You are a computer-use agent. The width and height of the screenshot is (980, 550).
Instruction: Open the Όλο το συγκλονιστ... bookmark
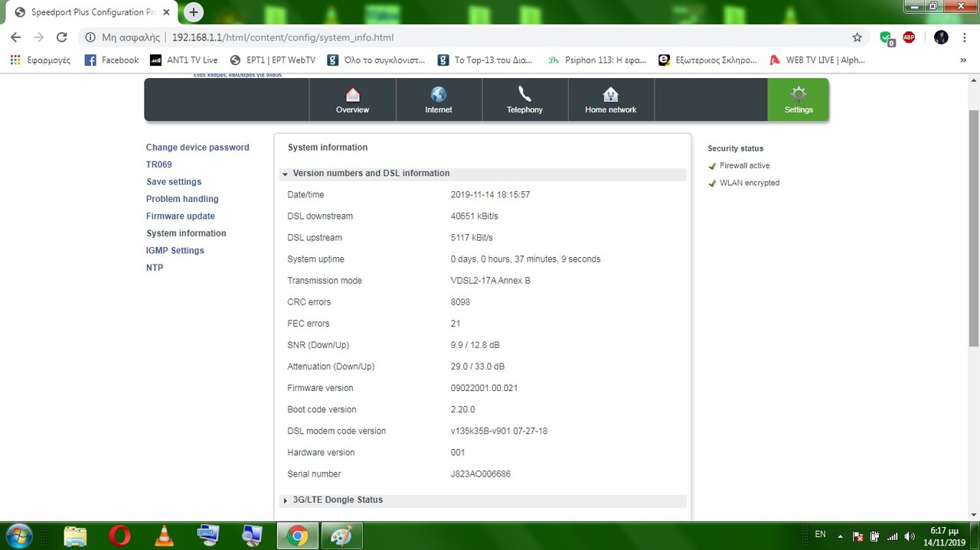coord(376,60)
